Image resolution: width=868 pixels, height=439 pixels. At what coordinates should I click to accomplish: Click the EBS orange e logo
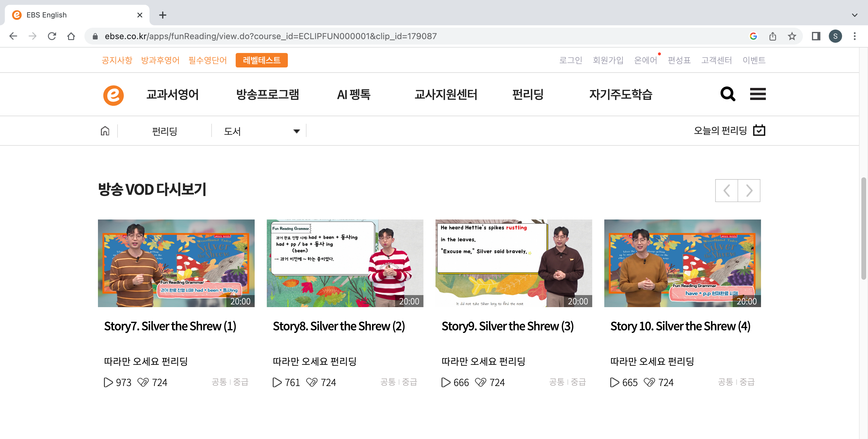click(x=113, y=95)
